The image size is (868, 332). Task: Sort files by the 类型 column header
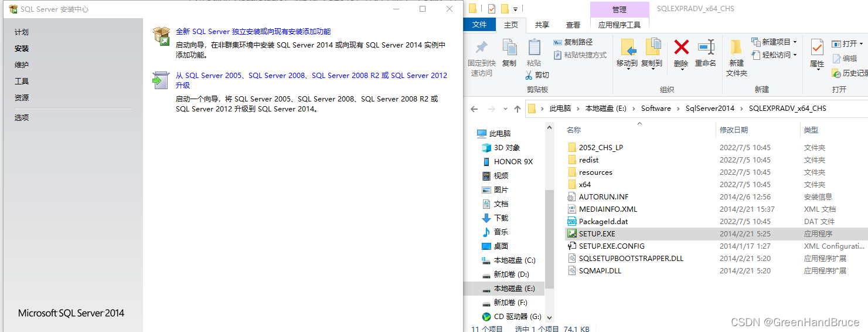[x=811, y=130]
